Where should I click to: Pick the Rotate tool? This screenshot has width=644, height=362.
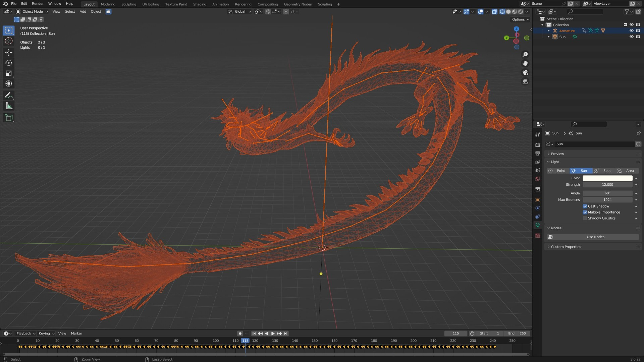9,63
